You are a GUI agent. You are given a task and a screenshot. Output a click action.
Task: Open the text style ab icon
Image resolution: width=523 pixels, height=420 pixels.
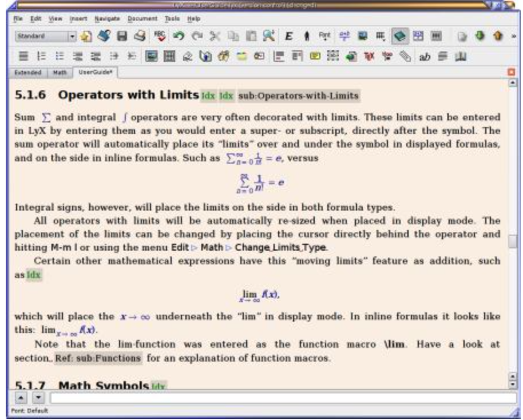coord(424,57)
